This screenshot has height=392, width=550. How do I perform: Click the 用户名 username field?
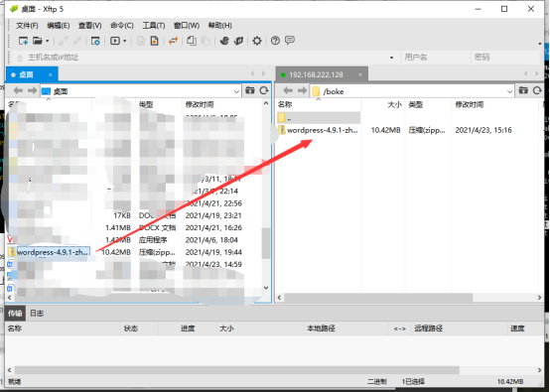[435, 58]
